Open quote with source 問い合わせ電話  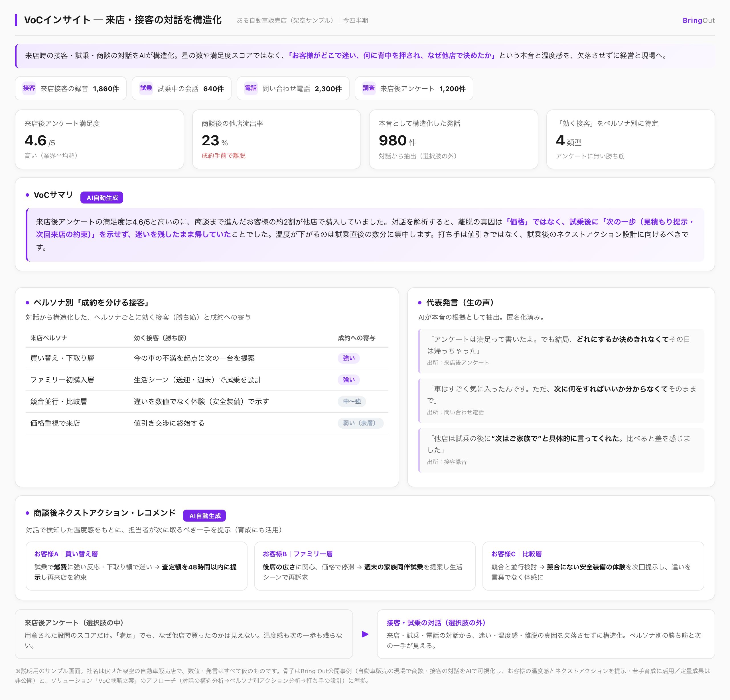561,400
